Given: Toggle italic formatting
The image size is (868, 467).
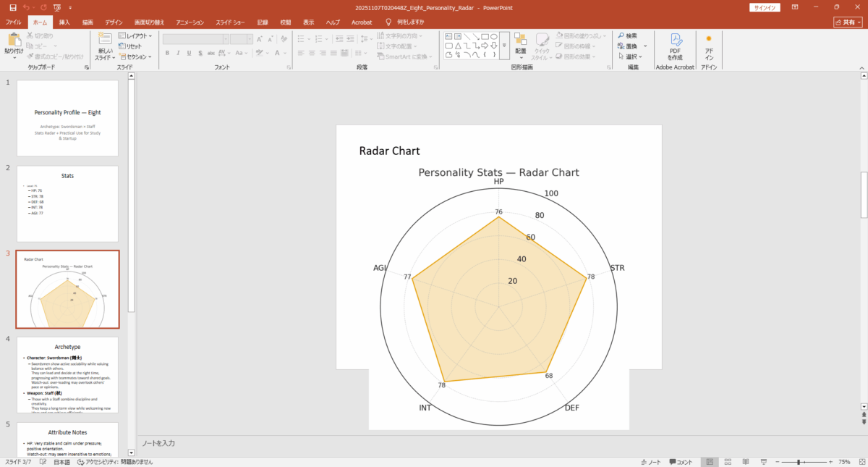Looking at the screenshot, I should click(178, 53).
